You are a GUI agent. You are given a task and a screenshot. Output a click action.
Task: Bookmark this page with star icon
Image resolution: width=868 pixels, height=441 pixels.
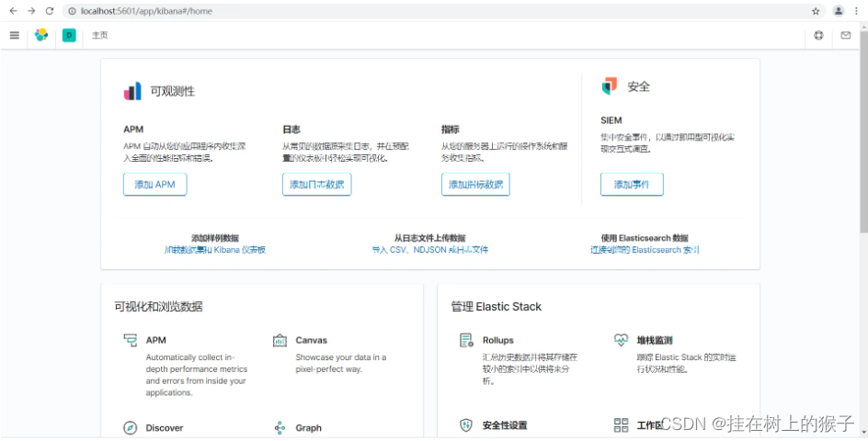[816, 11]
